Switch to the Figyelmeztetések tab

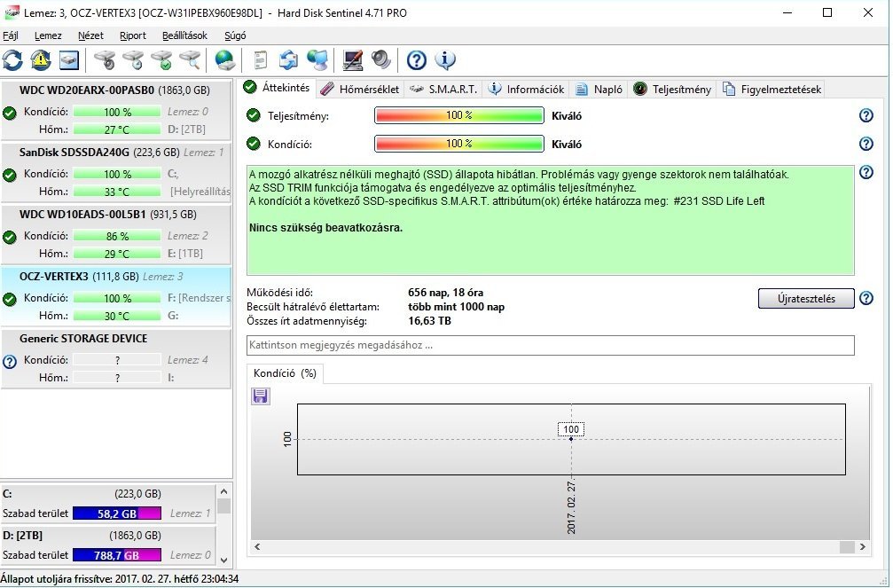coord(772,90)
